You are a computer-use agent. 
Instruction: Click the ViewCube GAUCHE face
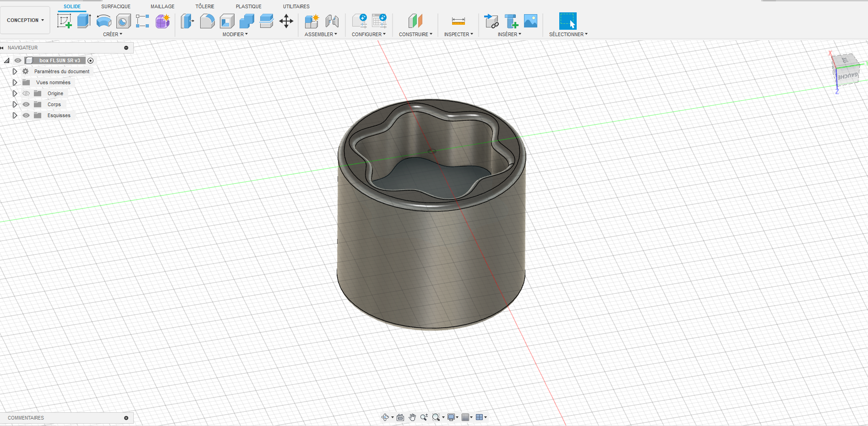pyautogui.click(x=847, y=76)
